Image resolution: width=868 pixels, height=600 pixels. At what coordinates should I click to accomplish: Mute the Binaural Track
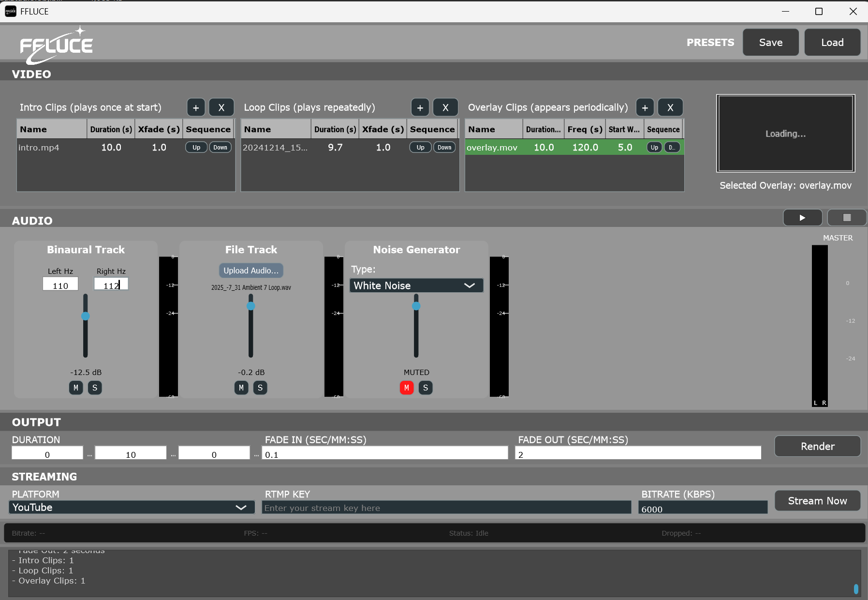click(76, 388)
